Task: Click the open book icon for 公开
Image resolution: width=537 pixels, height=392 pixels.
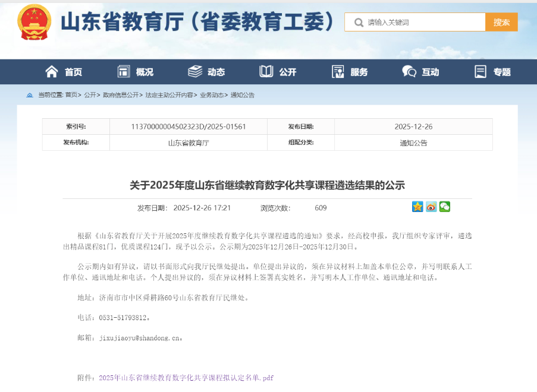Action: pos(266,72)
